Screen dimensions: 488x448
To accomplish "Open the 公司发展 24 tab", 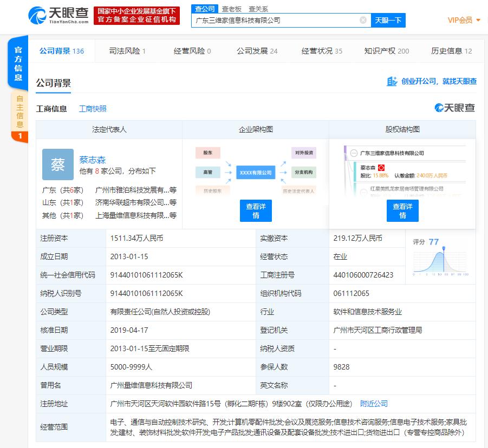I will tap(257, 51).
